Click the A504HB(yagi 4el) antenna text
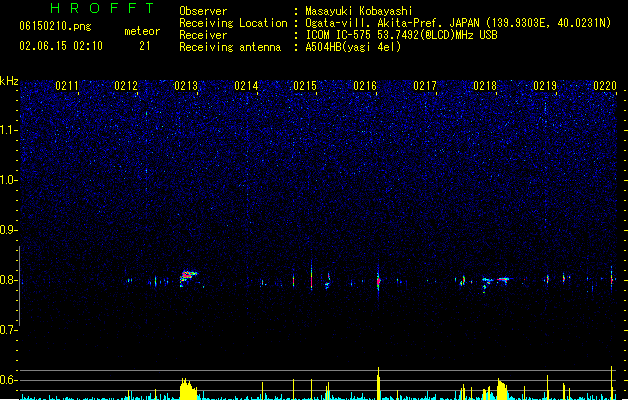629x400 pixels. 353,47
